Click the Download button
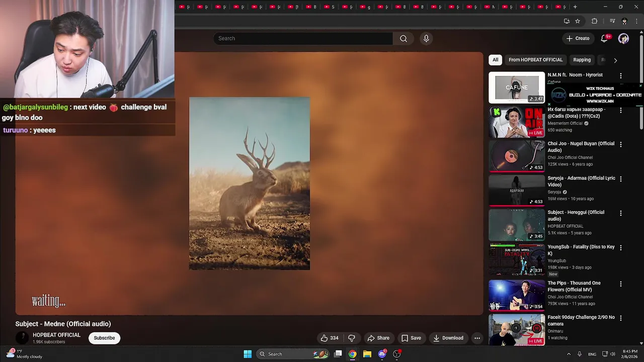 pyautogui.click(x=448, y=338)
